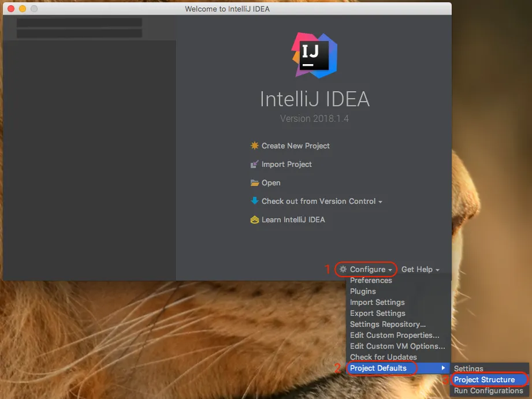Click the Check out from Version Control arrow icon
Image resolution: width=532 pixels, height=399 pixels.
[x=255, y=201]
